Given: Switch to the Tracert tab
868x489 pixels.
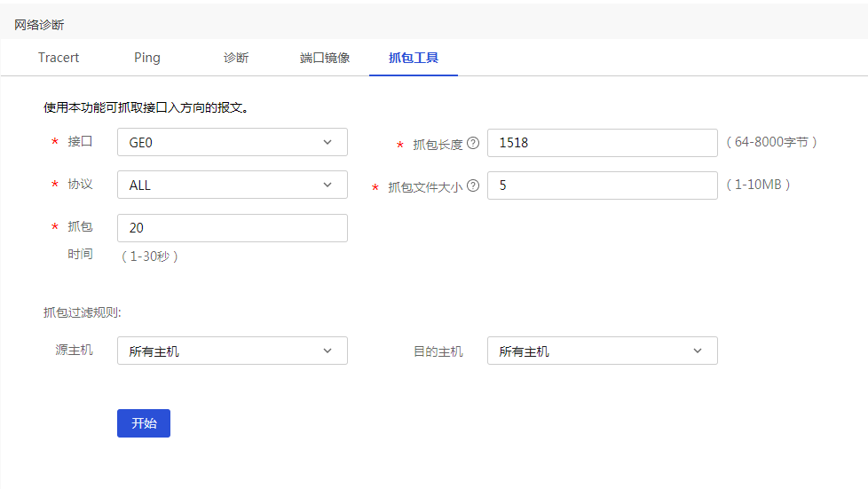Looking at the screenshot, I should tap(59, 58).
